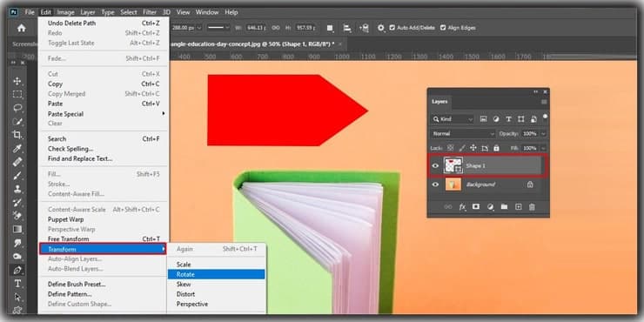Select the Rectangular Marquee tool

click(x=17, y=95)
